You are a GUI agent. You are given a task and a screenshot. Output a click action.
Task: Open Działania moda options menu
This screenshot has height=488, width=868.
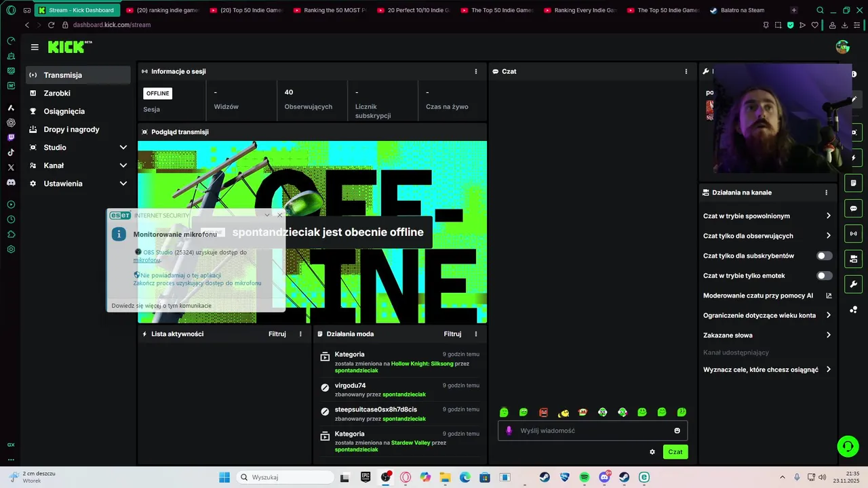476,334
